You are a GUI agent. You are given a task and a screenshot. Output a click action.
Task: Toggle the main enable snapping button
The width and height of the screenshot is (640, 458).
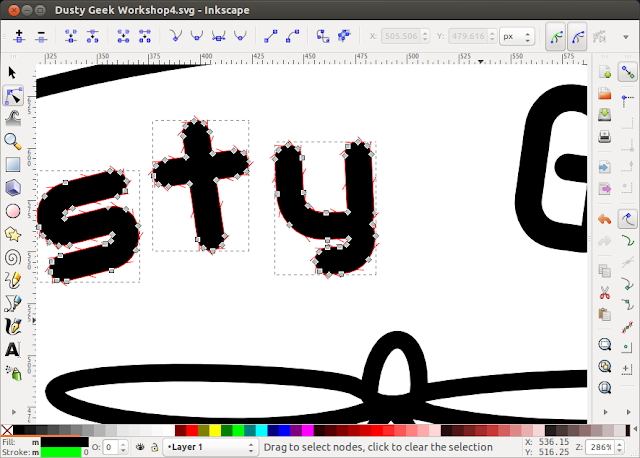627,73
